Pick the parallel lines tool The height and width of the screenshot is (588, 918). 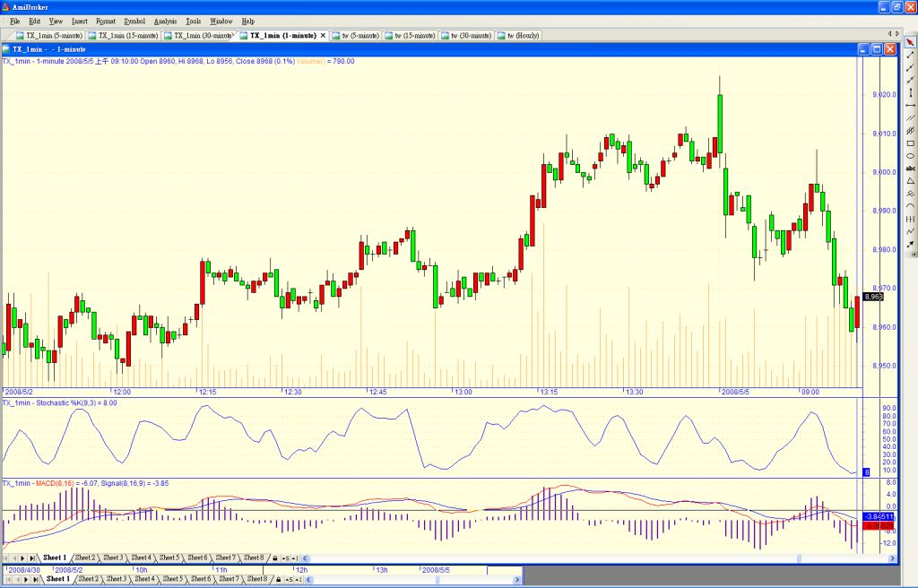[x=911, y=117]
